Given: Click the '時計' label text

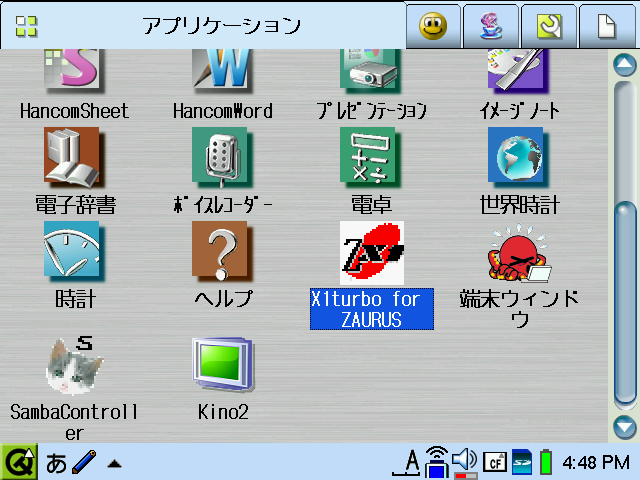Looking at the screenshot, I should (76, 299).
